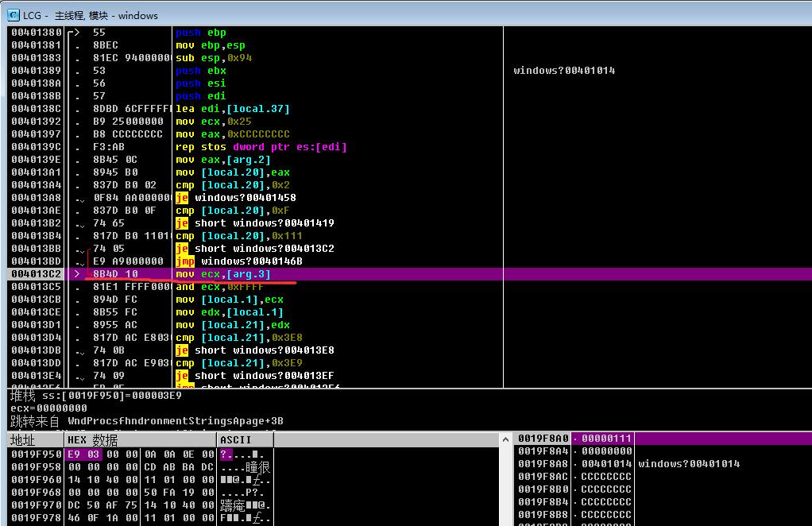This screenshot has height=526, width=812.
Task: Click jump marker at address 004013BD
Action: (79, 262)
